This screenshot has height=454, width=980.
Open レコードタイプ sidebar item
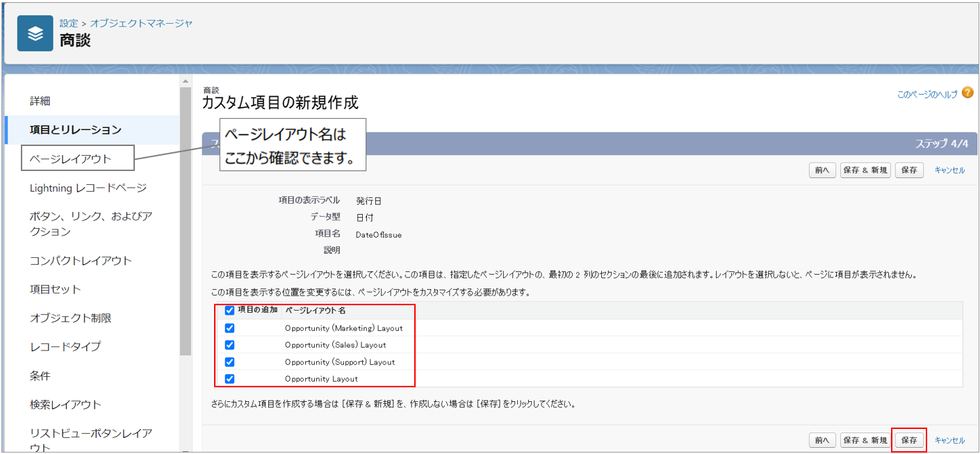tap(65, 346)
